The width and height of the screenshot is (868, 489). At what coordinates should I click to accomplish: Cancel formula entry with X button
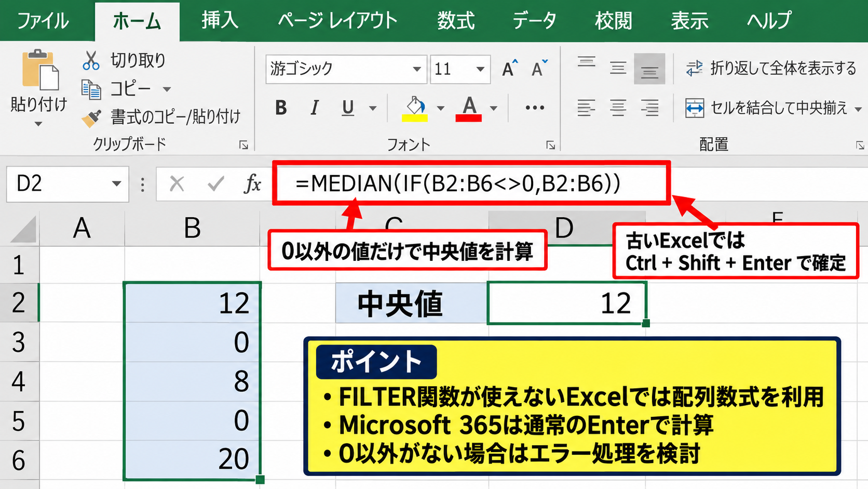pyautogui.click(x=177, y=183)
